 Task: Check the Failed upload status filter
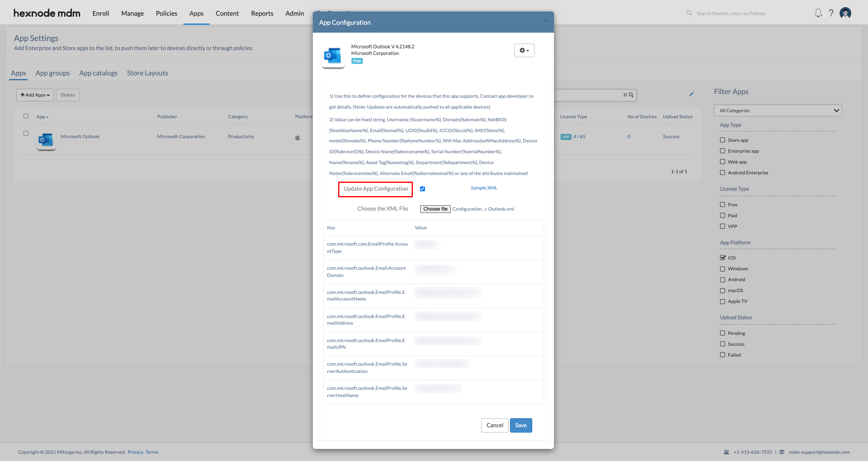tap(722, 354)
